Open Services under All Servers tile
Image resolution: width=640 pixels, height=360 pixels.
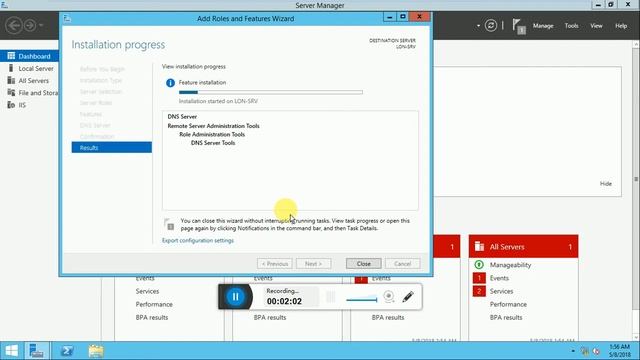pyautogui.click(x=501, y=291)
